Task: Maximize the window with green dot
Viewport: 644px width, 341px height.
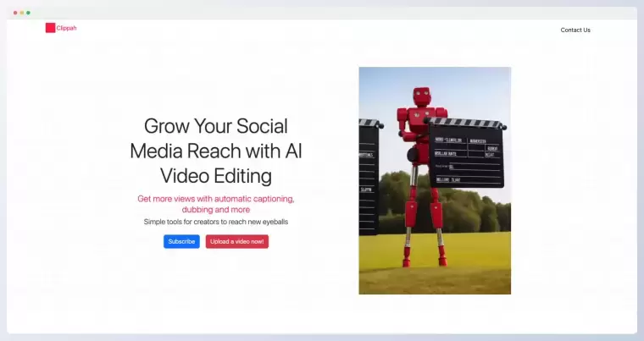Action: (28, 13)
